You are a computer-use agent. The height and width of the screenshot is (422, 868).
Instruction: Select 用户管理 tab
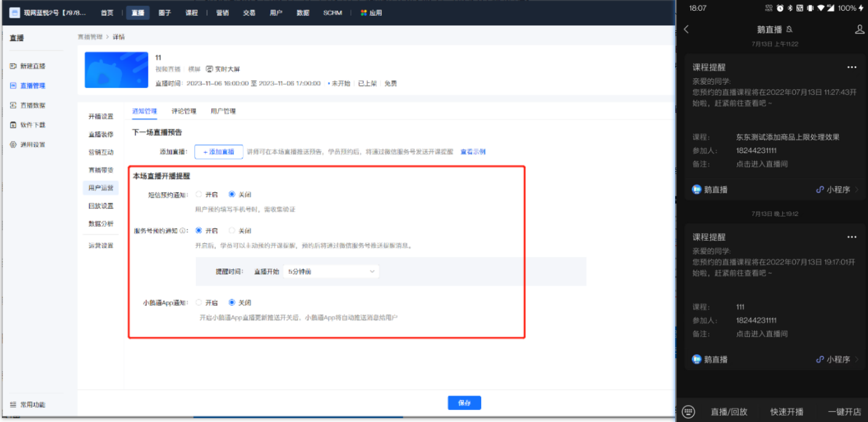click(223, 111)
